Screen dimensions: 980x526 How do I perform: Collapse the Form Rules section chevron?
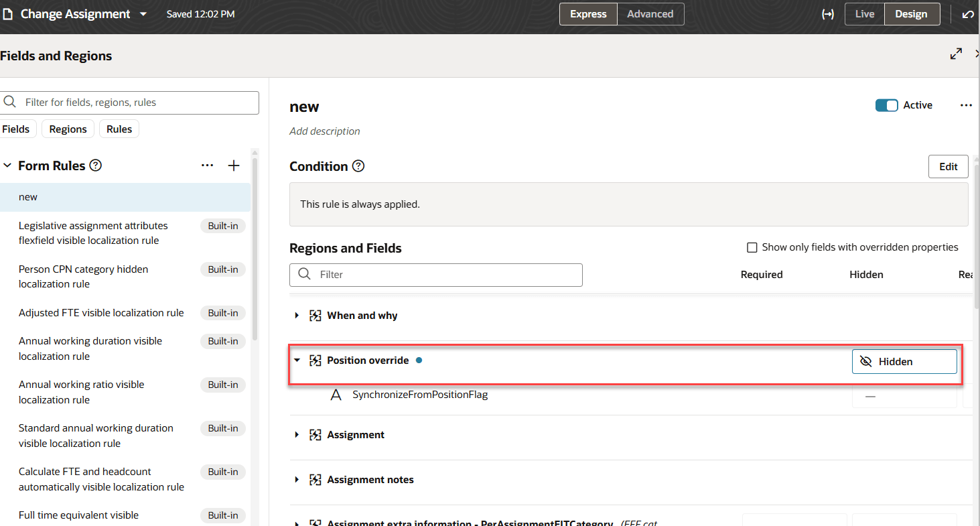7,166
